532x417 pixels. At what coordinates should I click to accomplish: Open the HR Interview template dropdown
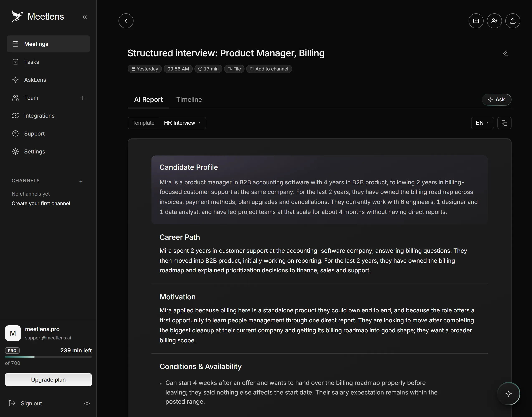[x=183, y=123]
